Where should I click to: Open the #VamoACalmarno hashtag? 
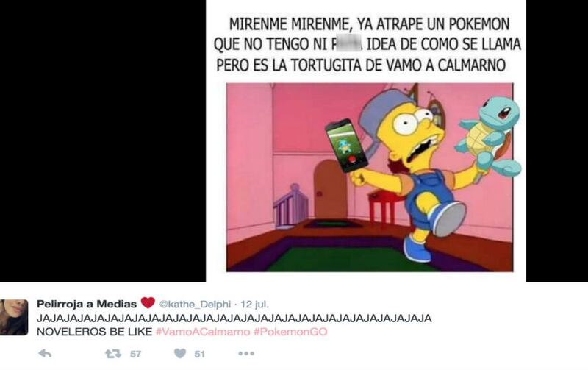(x=203, y=332)
